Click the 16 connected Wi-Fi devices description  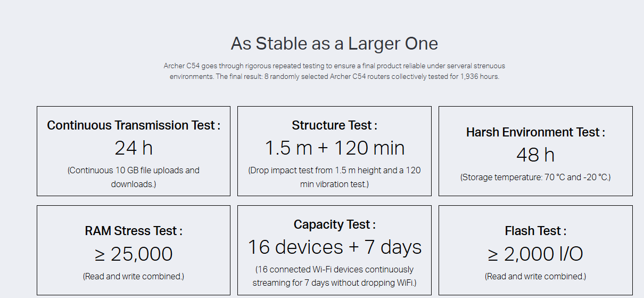[334, 276]
